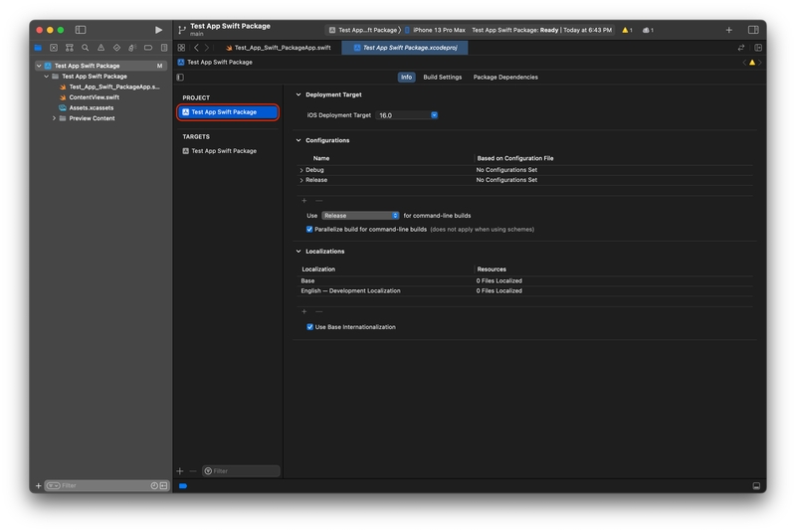Show the Source Control navigator
The image size is (796, 532).
(x=54, y=48)
